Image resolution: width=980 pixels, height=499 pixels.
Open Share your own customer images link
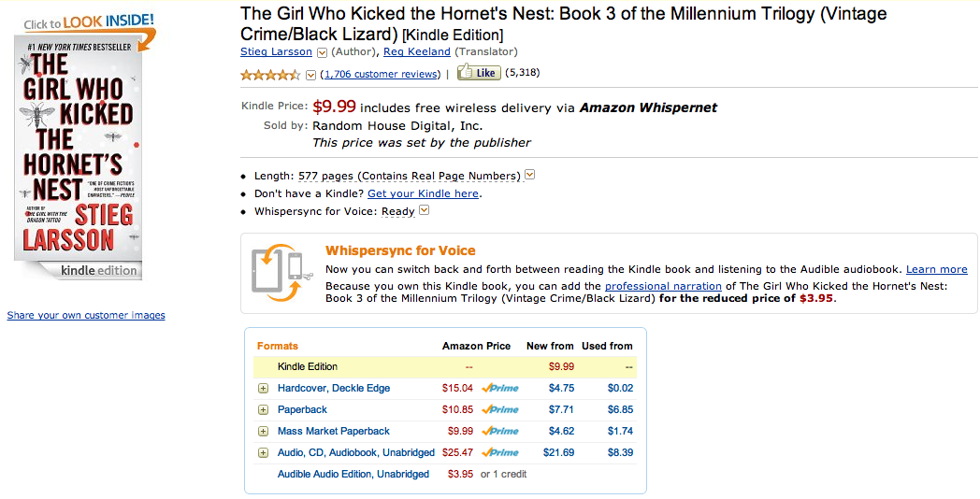(86, 316)
